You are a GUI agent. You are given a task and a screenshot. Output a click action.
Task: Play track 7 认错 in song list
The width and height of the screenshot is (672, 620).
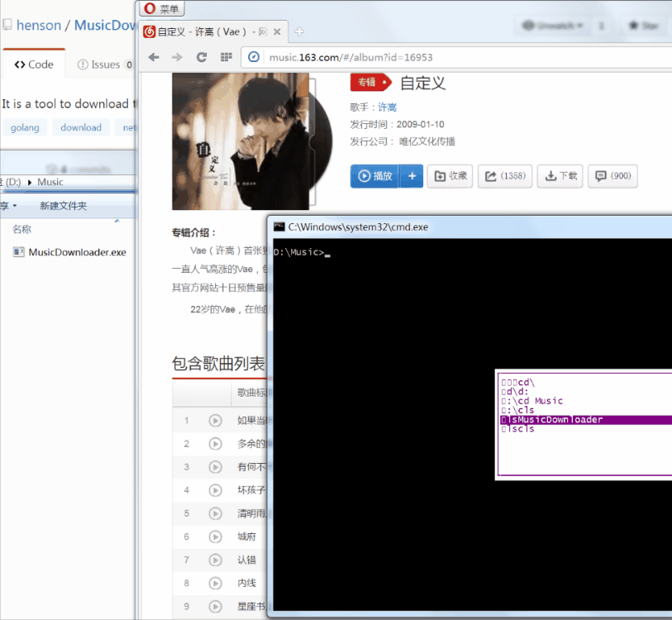tap(215, 560)
